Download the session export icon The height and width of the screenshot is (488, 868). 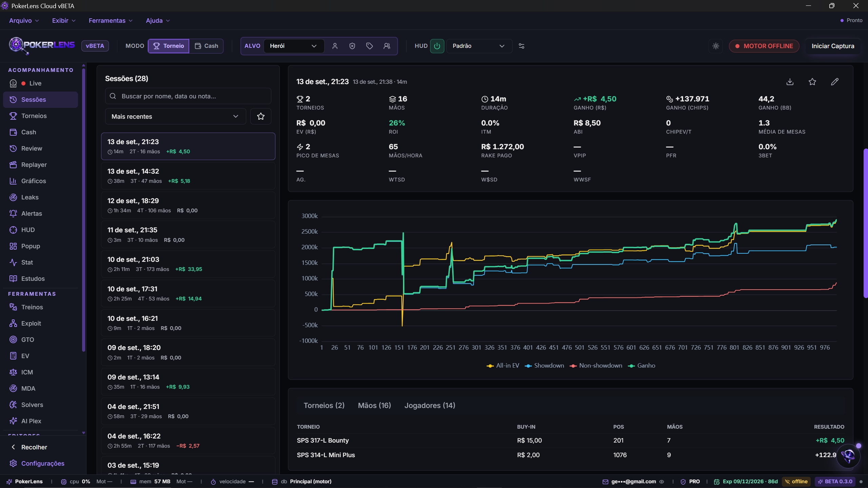click(x=790, y=82)
